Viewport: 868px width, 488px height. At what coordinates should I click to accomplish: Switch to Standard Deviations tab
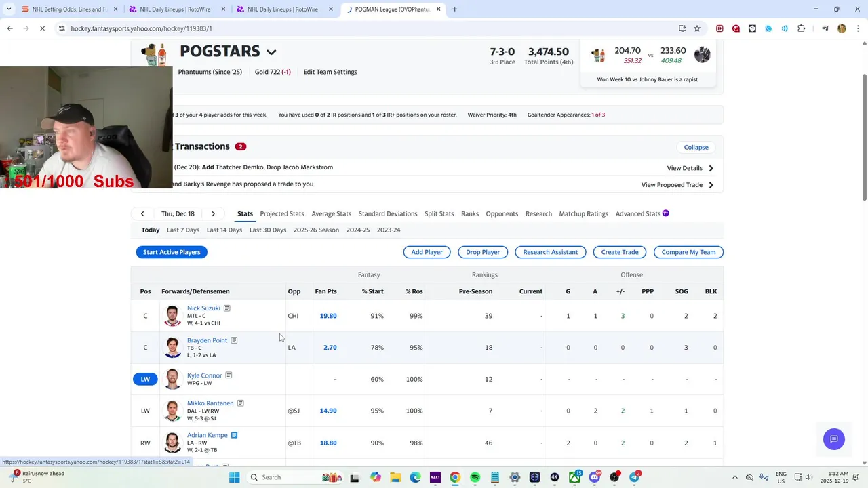[x=388, y=213]
